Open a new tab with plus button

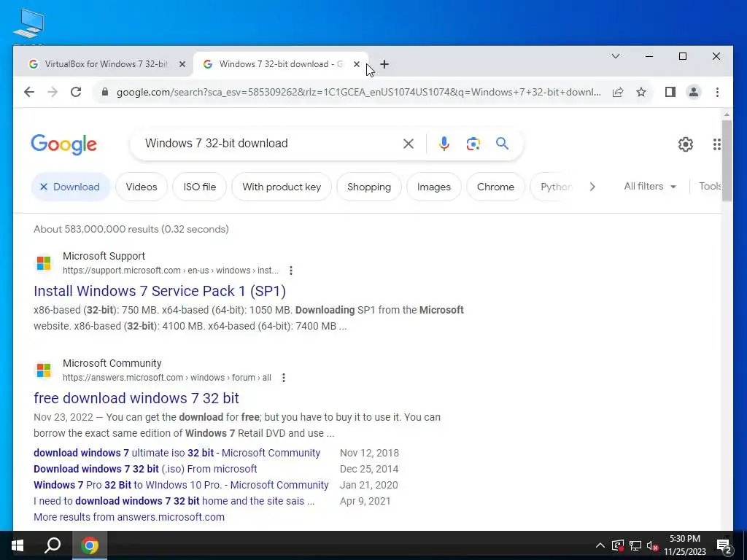coord(384,64)
